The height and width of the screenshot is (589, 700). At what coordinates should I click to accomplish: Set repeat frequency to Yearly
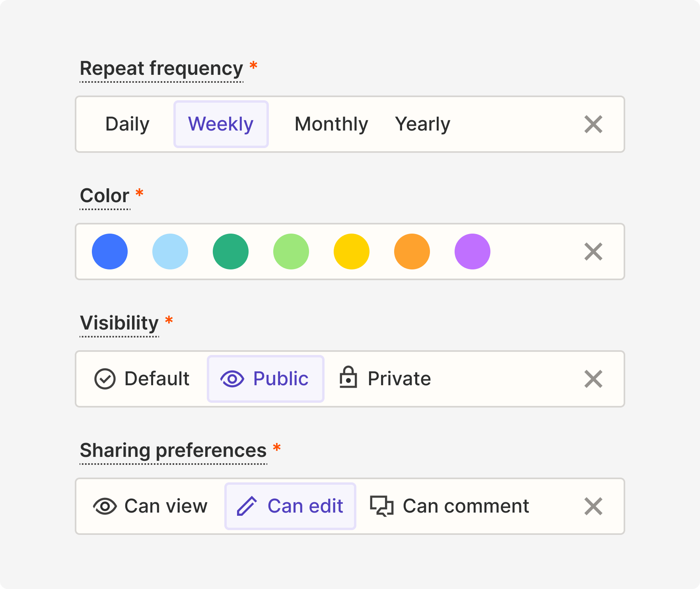[x=422, y=124]
